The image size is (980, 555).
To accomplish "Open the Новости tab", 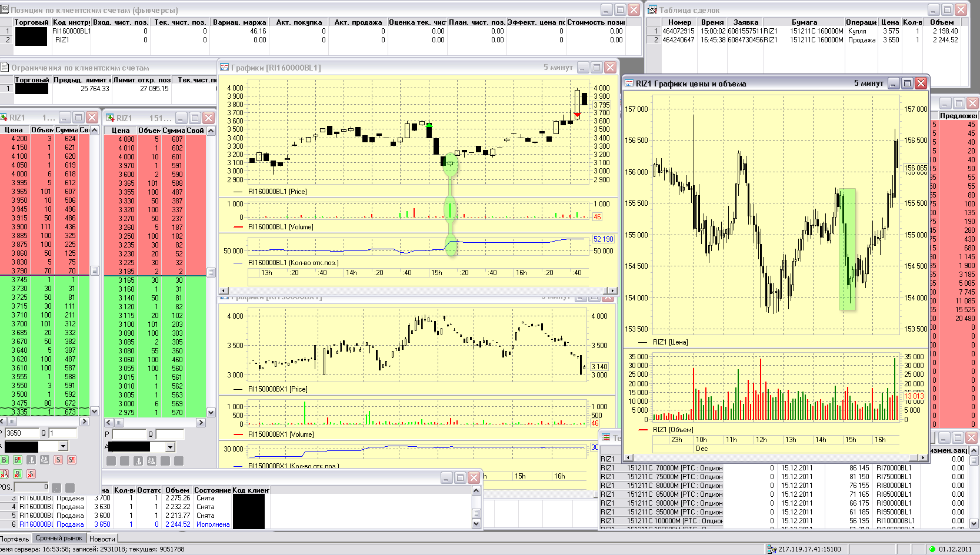I will pyautogui.click(x=102, y=539).
